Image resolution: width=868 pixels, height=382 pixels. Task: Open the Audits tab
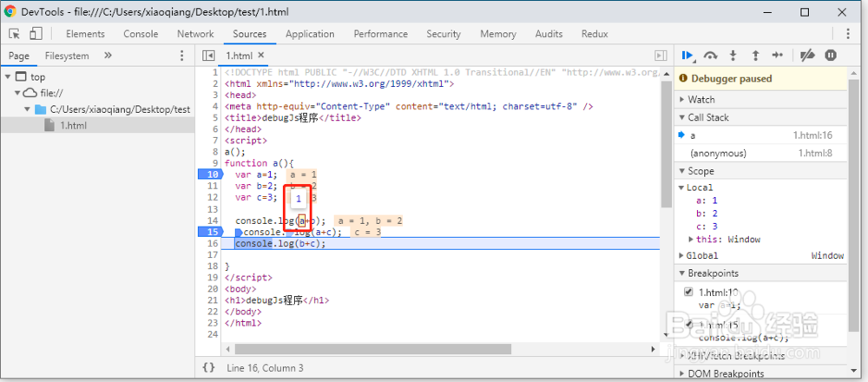tap(549, 34)
